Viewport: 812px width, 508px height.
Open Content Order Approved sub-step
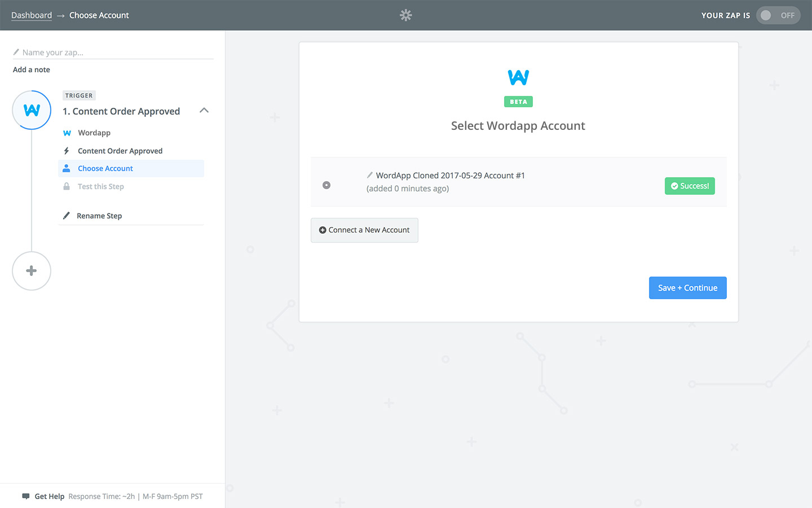120,151
